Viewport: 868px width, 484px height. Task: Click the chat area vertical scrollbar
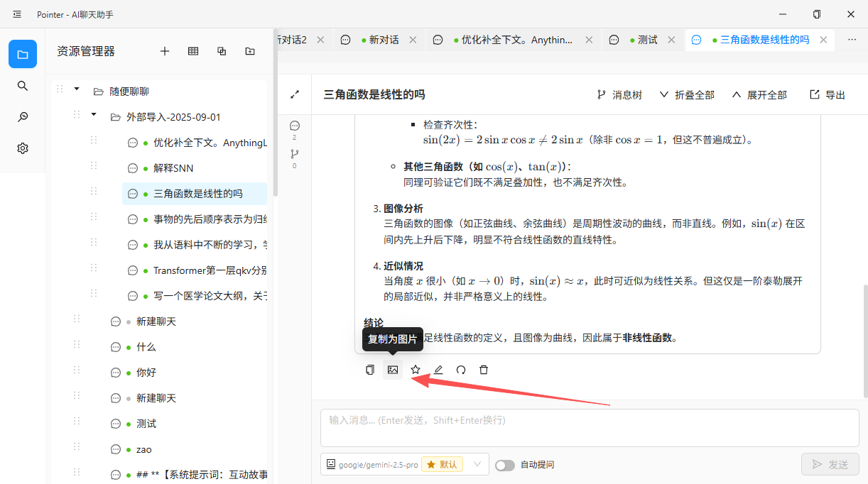(x=864, y=341)
